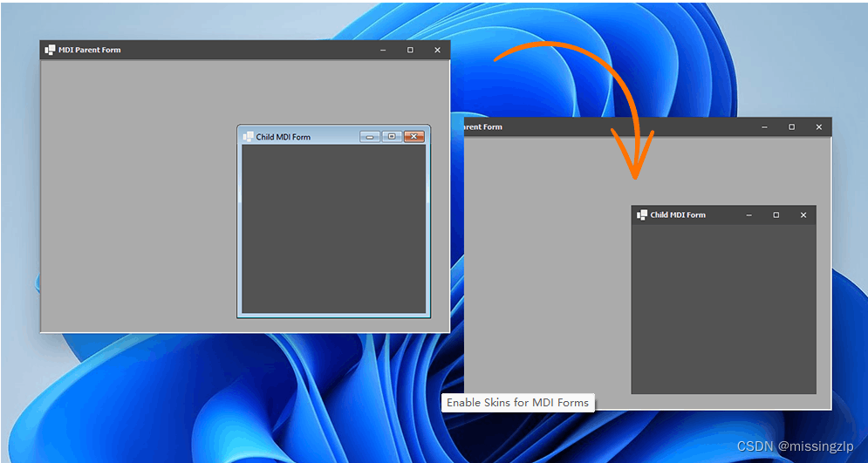Click the 'Enable Skins for MDI Forms' label

coord(518,403)
